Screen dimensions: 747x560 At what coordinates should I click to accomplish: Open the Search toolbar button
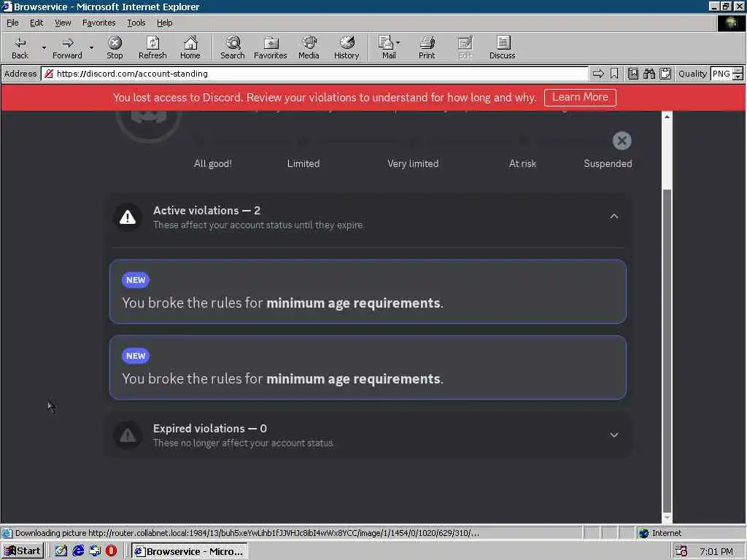tap(233, 47)
